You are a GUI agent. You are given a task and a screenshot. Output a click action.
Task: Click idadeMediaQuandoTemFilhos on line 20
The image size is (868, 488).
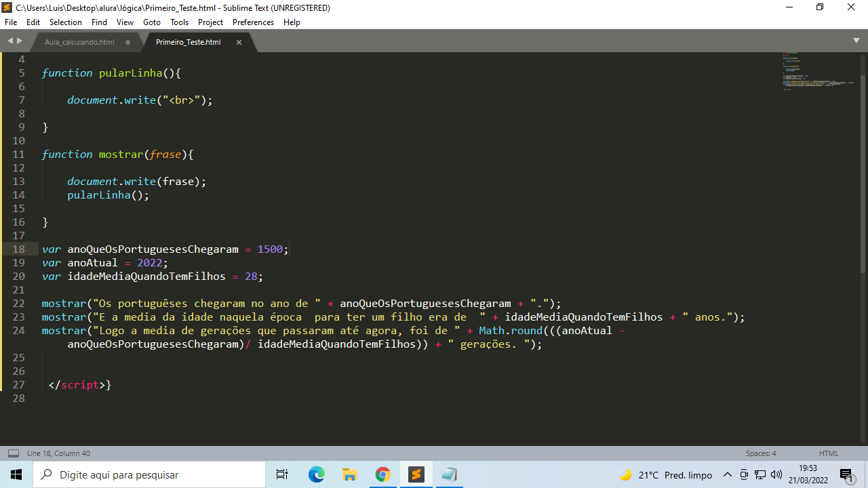click(x=146, y=276)
